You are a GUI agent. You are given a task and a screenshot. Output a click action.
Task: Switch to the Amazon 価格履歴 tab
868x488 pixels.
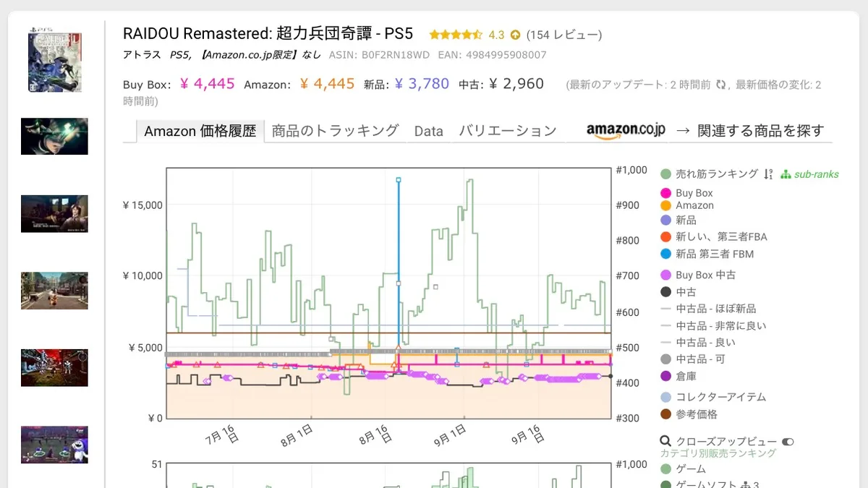pyautogui.click(x=200, y=131)
